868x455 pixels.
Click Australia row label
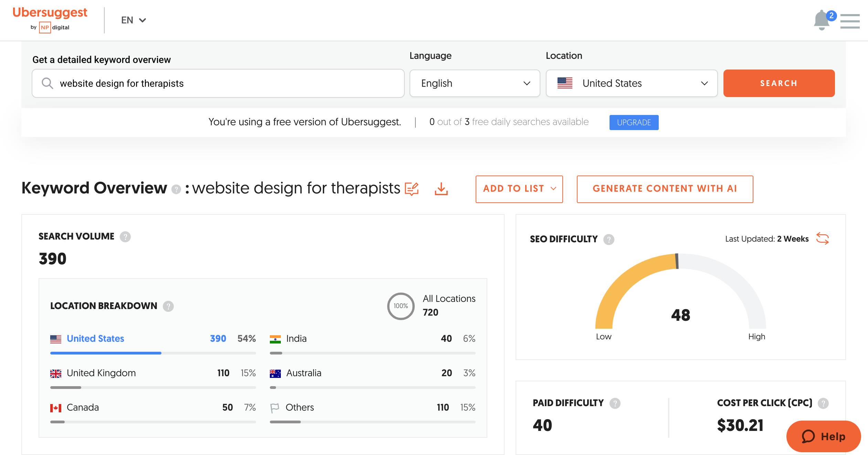(x=304, y=373)
